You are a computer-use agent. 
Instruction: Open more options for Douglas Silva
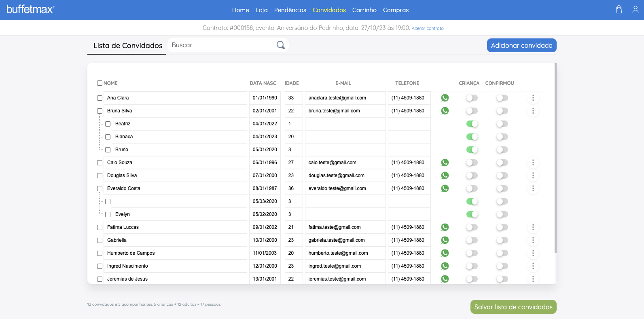[533, 175]
